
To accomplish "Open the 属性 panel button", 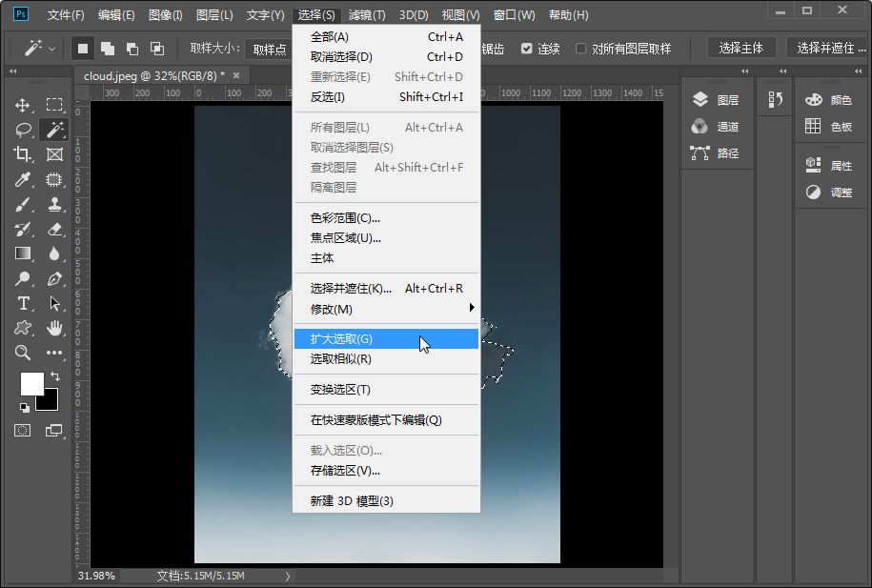I will (x=830, y=166).
